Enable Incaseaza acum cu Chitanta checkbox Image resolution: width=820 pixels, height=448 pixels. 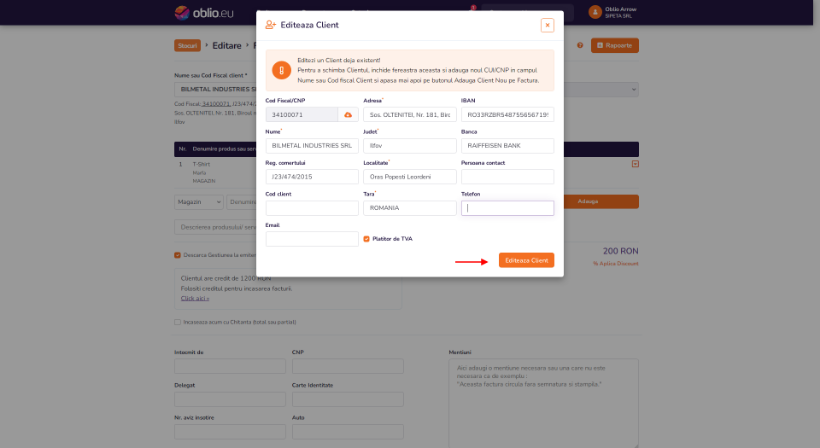[177, 322]
